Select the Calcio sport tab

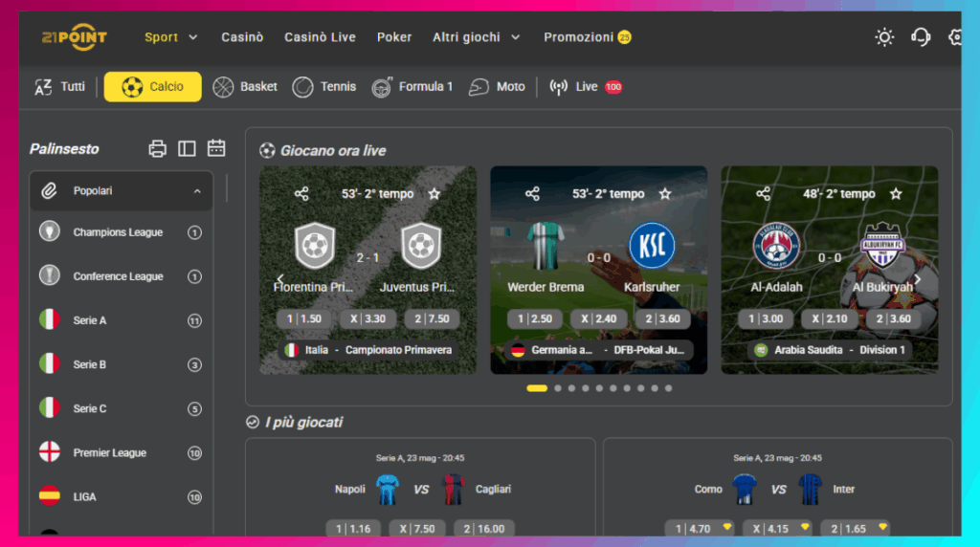coord(152,87)
